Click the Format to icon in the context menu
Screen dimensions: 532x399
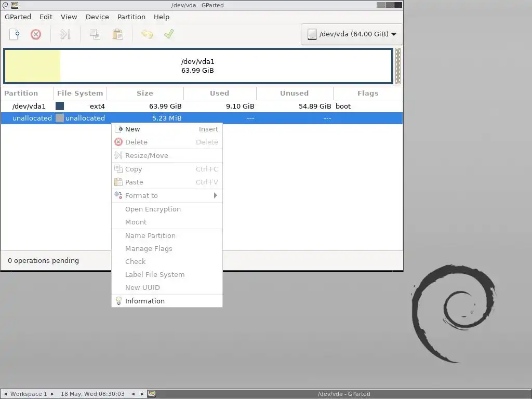(x=118, y=195)
